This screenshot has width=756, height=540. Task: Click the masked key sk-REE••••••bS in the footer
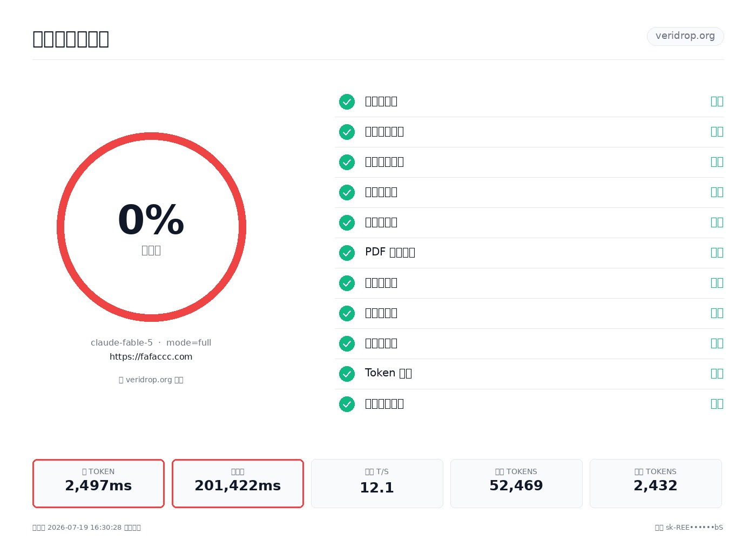[694, 528]
